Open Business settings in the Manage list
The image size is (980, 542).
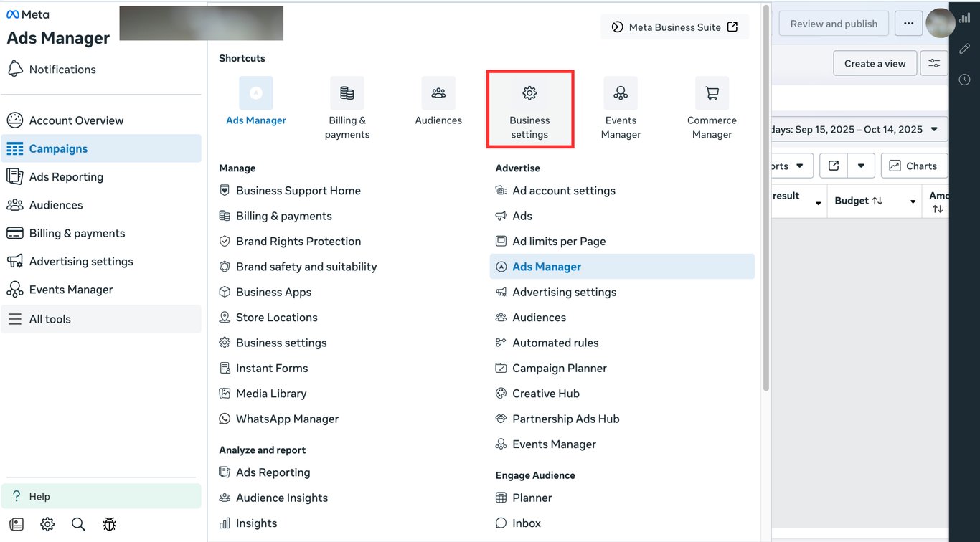(x=273, y=343)
